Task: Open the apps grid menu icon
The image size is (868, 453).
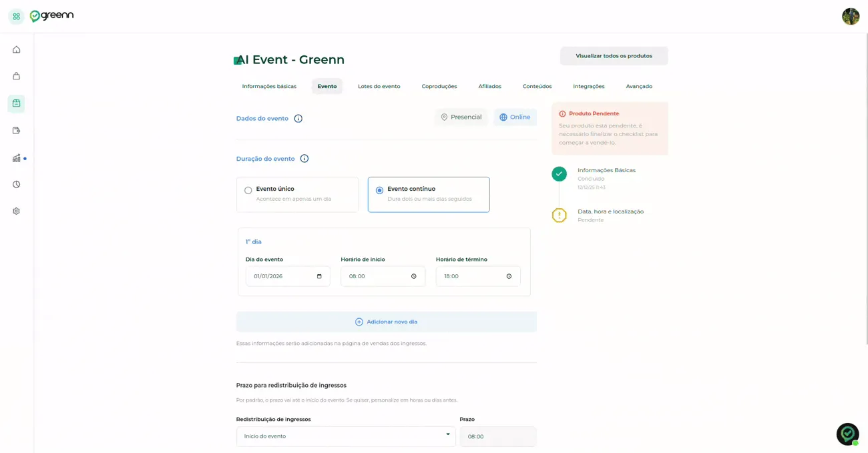Action: click(x=16, y=16)
